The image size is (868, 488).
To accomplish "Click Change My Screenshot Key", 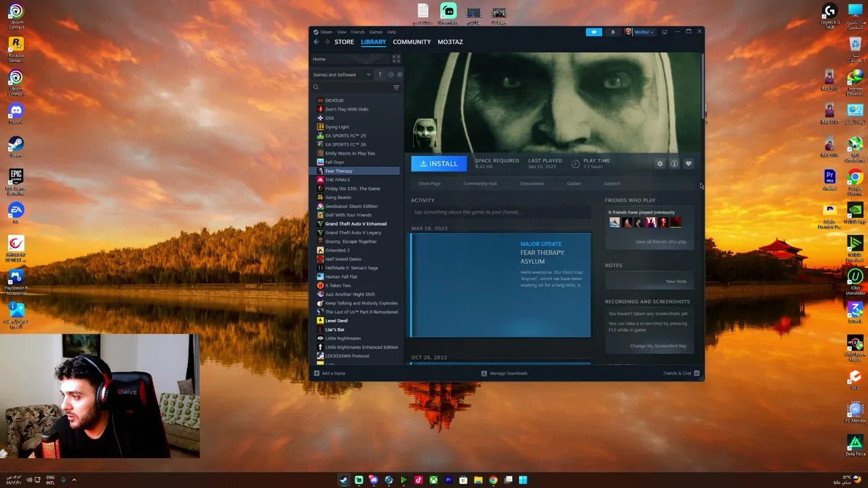I will click(x=658, y=346).
